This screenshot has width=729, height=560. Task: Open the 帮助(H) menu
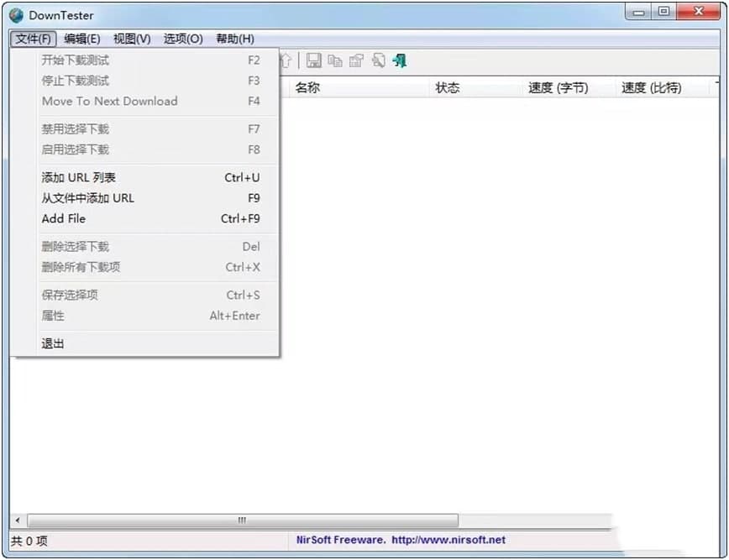click(x=234, y=38)
